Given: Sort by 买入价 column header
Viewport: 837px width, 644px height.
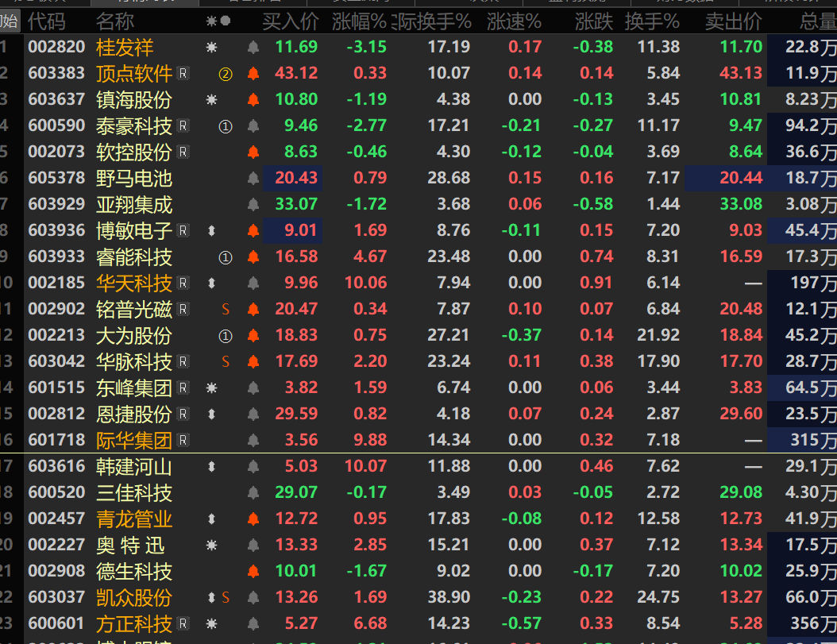Looking at the screenshot, I should tap(291, 21).
